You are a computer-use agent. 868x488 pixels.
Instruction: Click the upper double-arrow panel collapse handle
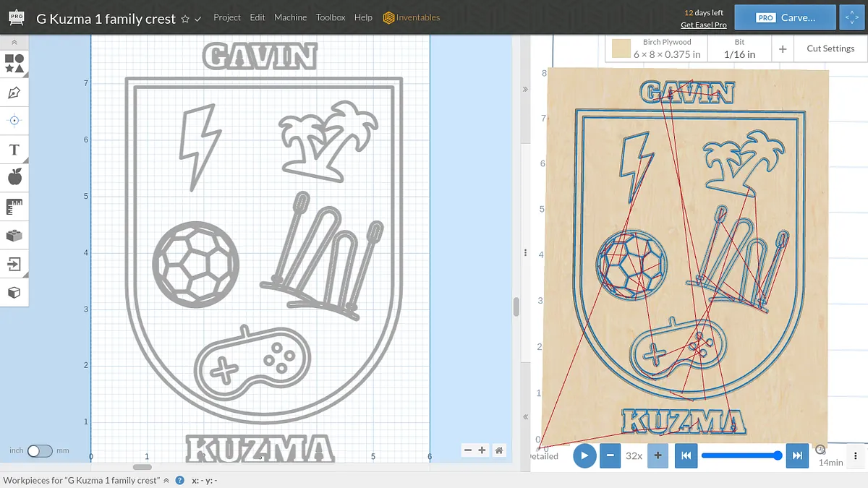(x=526, y=89)
